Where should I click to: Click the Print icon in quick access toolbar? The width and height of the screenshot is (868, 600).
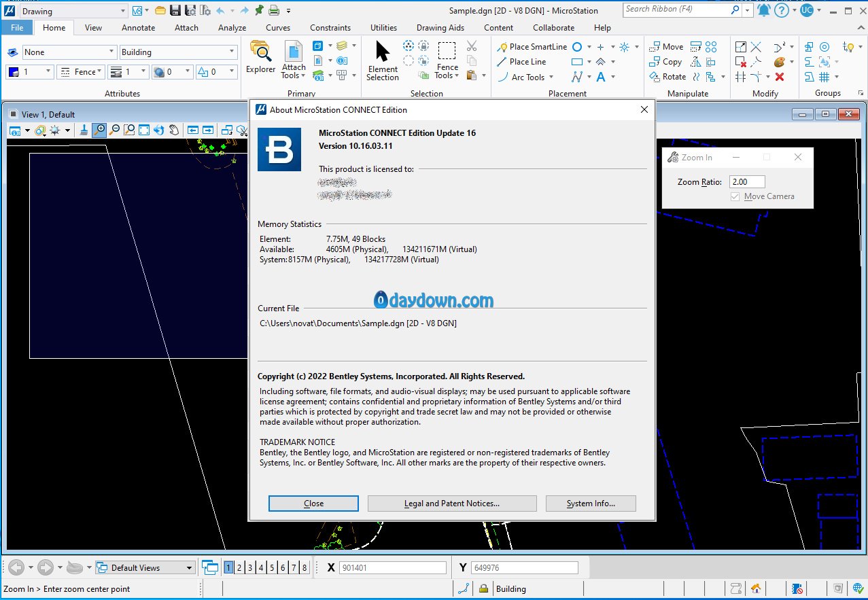[274, 10]
